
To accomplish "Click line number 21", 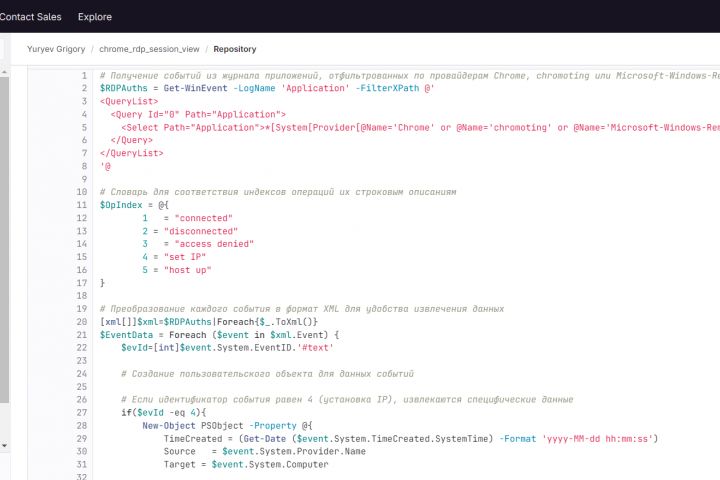I will point(82,335).
